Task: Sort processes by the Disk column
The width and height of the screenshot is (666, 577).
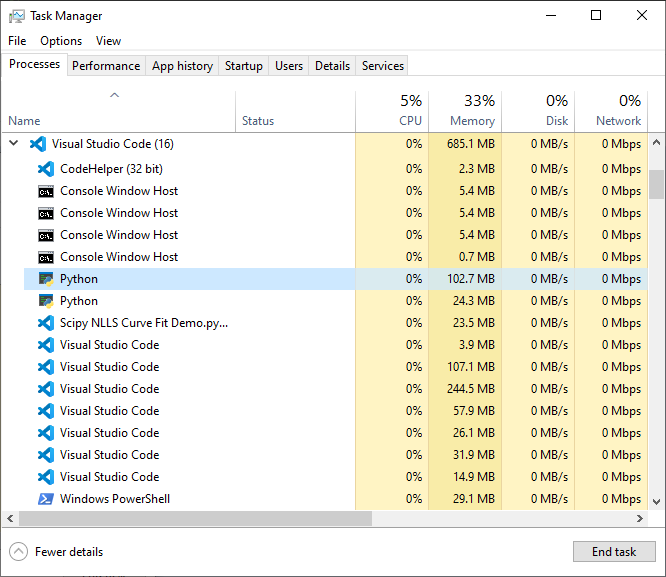Action: click(538, 112)
